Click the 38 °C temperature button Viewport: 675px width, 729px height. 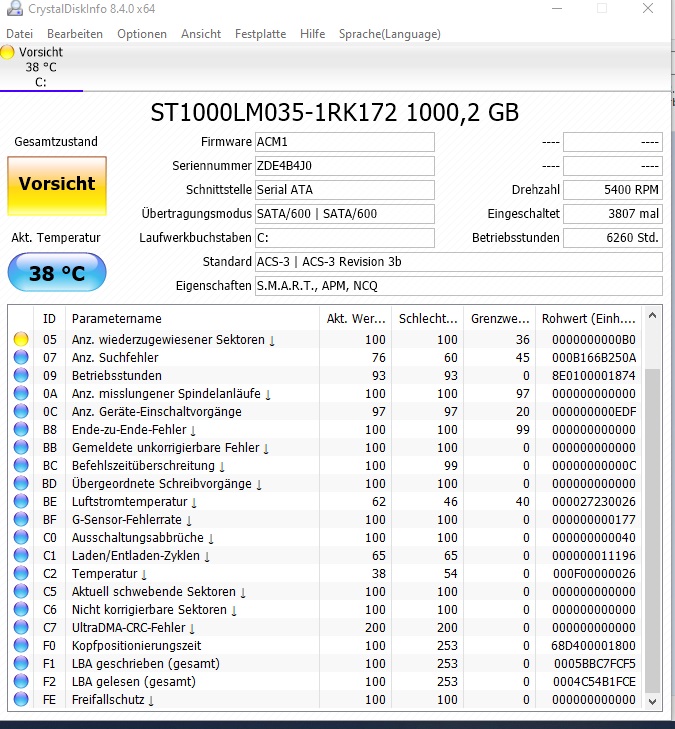pos(57,272)
